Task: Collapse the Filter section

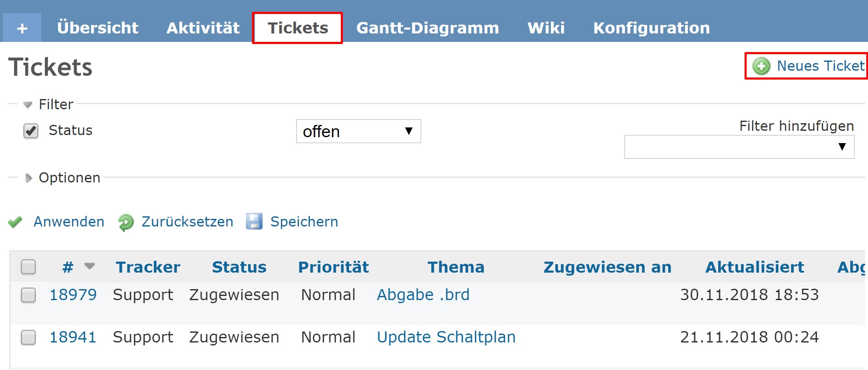Action: [28, 105]
